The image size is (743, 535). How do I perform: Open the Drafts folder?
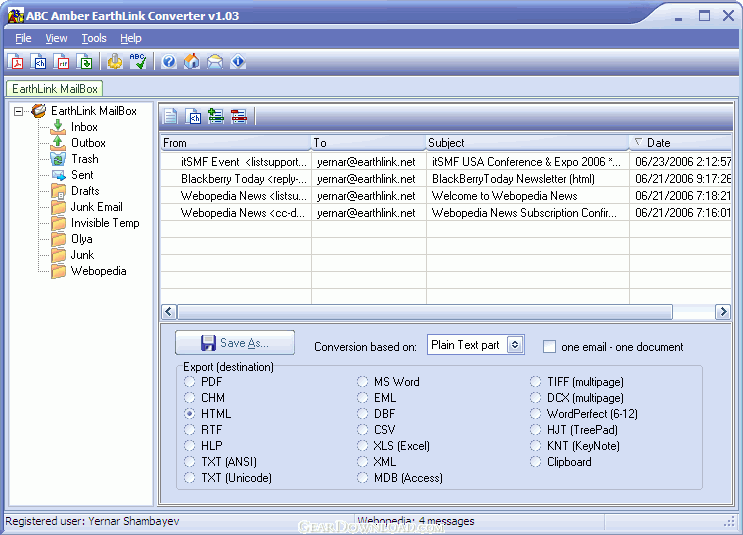85,191
